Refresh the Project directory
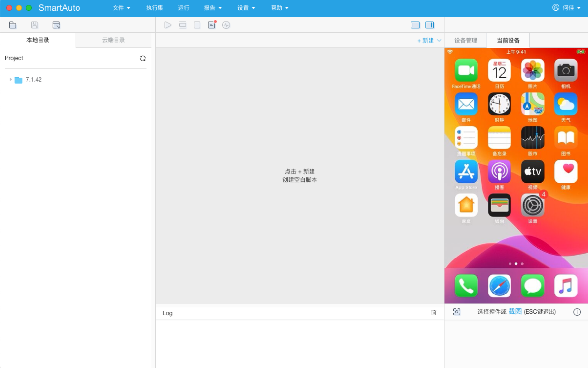Screen dimensions: 588x368 pyautogui.click(x=143, y=59)
